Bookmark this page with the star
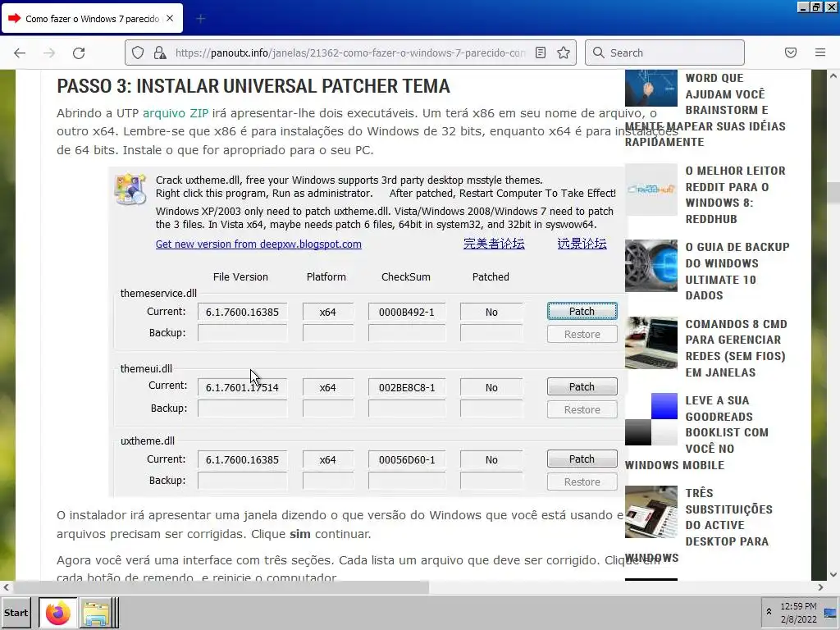840x630 pixels. (x=563, y=52)
